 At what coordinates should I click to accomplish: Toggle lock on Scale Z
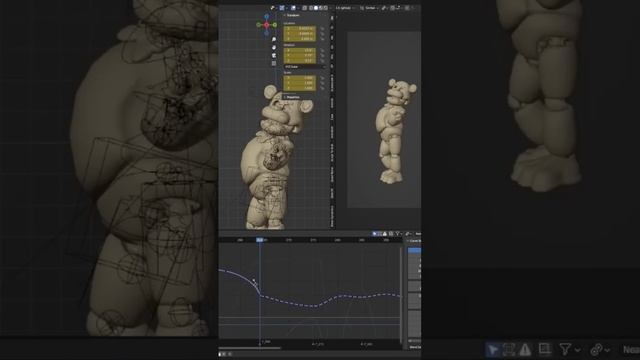(x=322, y=88)
